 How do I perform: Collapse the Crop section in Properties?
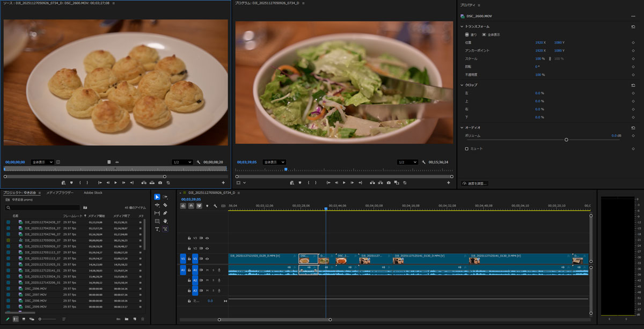click(x=462, y=85)
